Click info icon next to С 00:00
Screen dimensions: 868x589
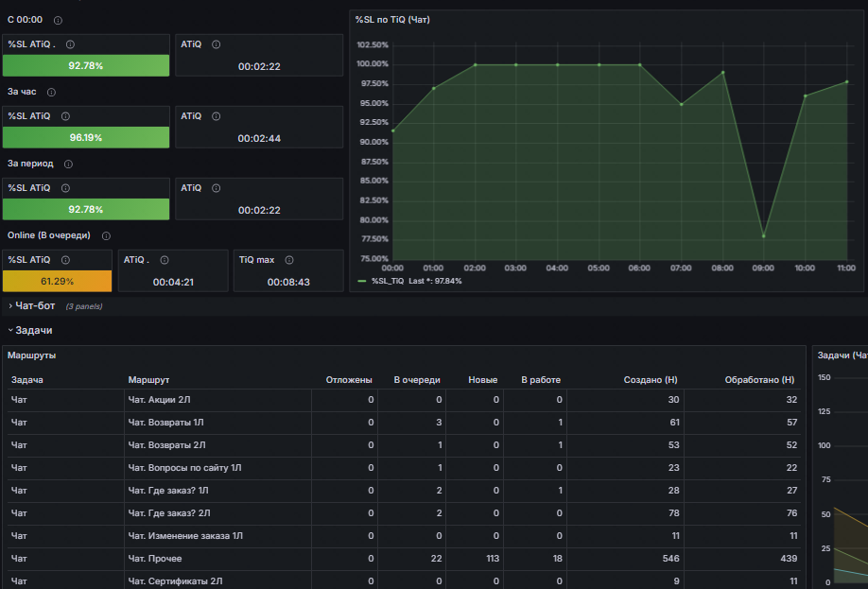click(58, 21)
